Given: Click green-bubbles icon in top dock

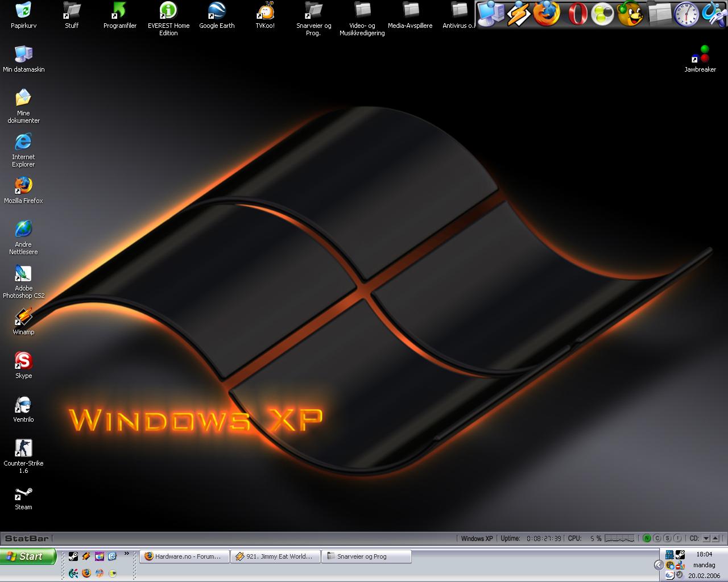Looking at the screenshot, I should [x=603, y=14].
